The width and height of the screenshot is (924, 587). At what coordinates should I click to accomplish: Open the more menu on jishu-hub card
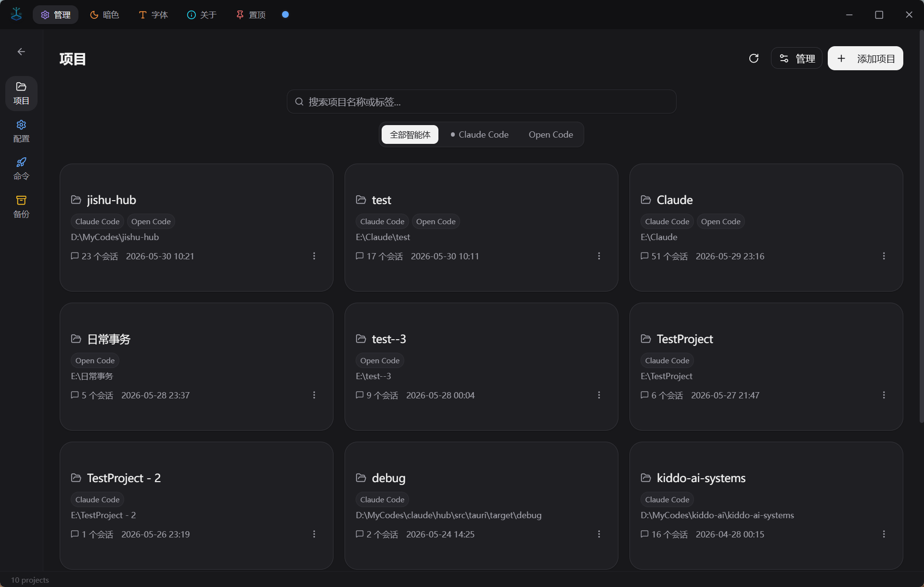pyautogui.click(x=314, y=256)
